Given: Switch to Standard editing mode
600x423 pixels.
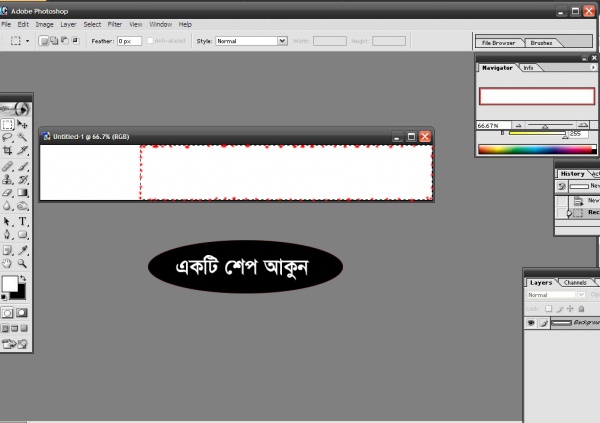Looking at the screenshot, I should click(x=7, y=313).
